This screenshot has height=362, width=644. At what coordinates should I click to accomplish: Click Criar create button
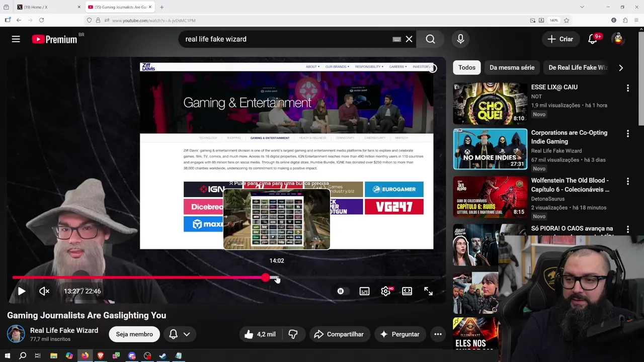[x=560, y=39]
